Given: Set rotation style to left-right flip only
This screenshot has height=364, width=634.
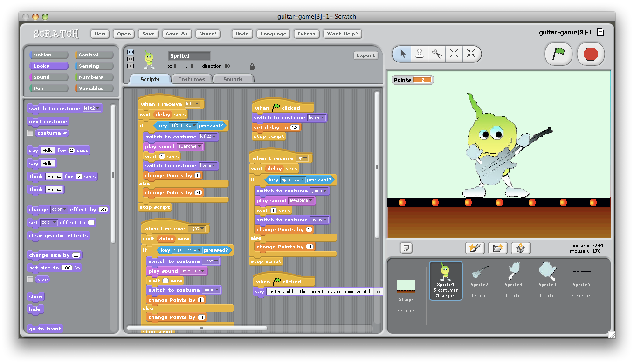Looking at the screenshot, I should click(131, 59).
